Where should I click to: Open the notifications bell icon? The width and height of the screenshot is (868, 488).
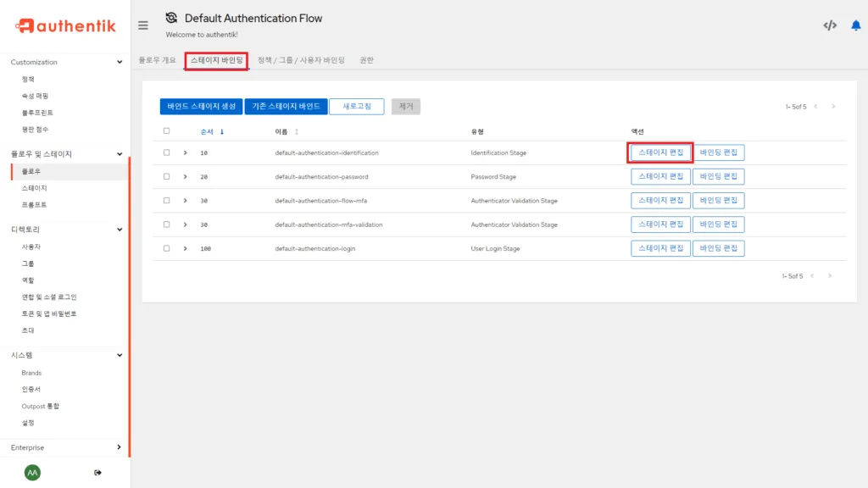(855, 25)
